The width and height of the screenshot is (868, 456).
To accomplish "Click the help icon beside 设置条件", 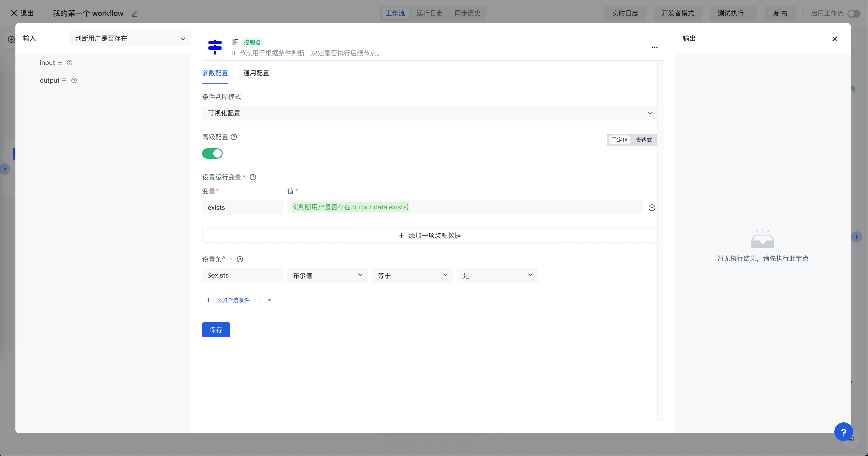I will (240, 259).
